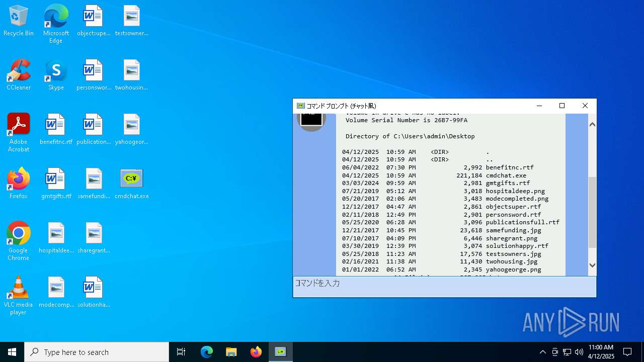Select the benefitnc.rtf desktop file

pyautogui.click(x=56, y=130)
